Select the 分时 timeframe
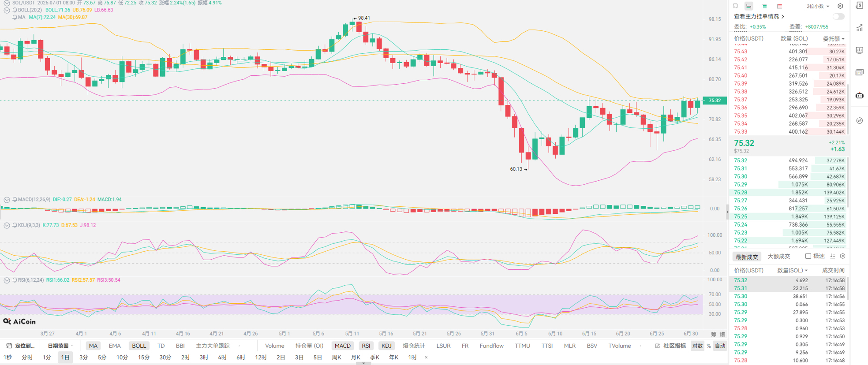 click(x=27, y=358)
